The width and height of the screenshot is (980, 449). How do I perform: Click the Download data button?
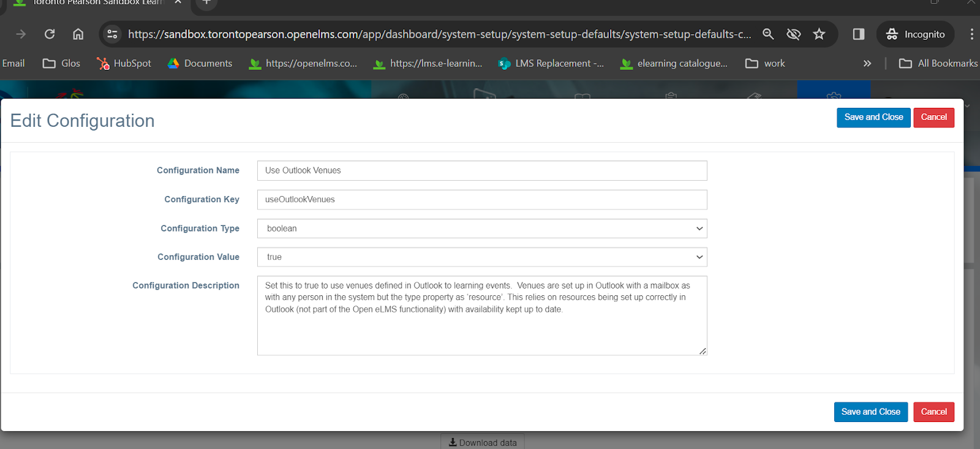(x=483, y=442)
